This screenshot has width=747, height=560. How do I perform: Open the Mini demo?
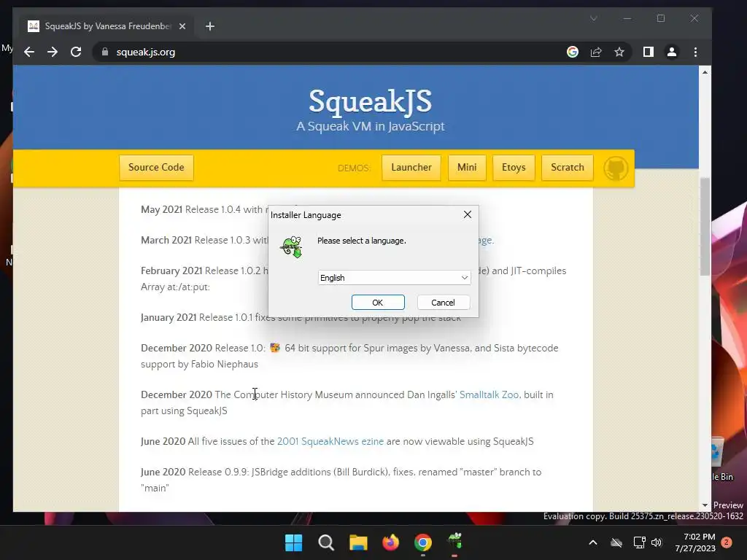coord(467,168)
